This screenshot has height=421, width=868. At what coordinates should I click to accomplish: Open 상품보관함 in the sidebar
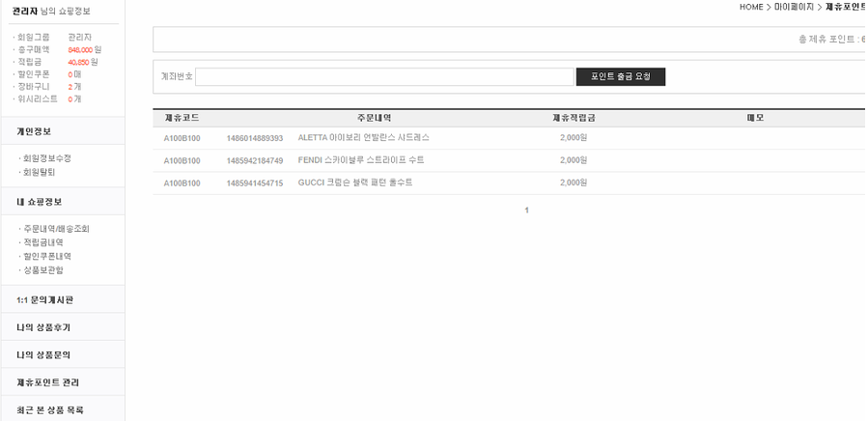(x=43, y=270)
